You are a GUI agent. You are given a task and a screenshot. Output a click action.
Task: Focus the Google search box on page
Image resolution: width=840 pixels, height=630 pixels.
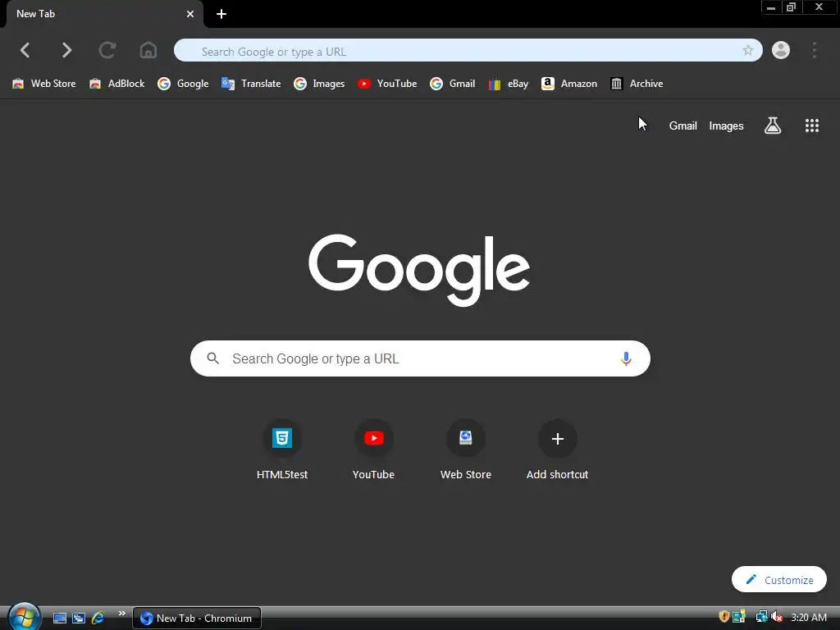click(x=420, y=358)
